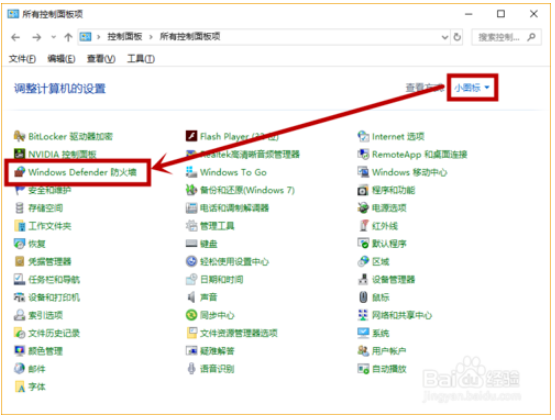Click the control panel icon in address bar

85,36
